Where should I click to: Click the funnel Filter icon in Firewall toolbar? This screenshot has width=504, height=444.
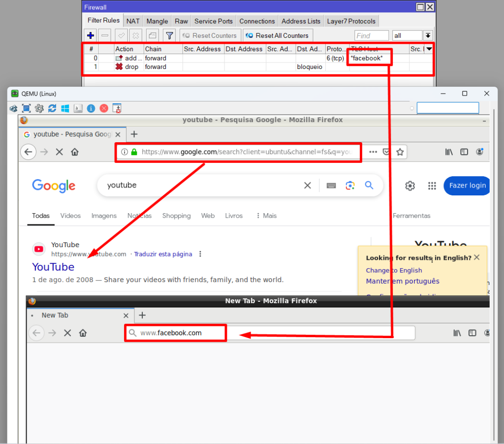tap(169, 35)
